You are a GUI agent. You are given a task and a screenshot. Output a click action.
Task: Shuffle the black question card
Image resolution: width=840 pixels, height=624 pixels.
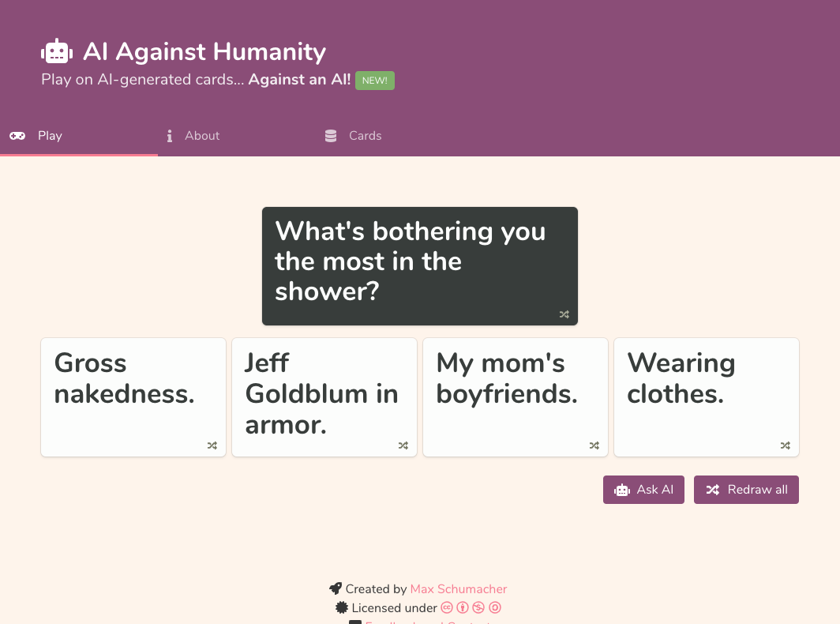coord(564,314)
